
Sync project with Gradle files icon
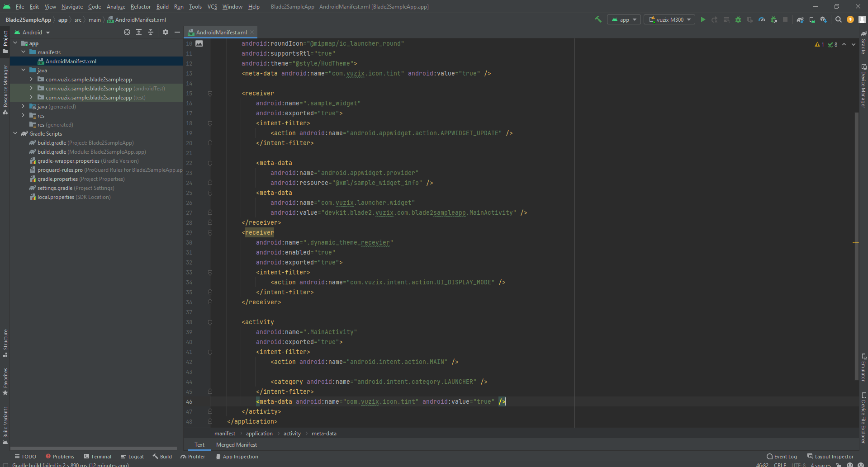(800, 19)
